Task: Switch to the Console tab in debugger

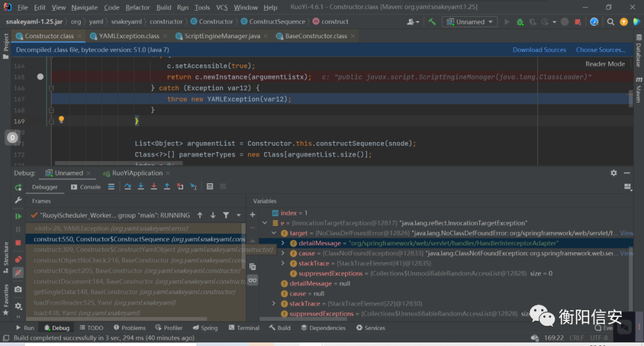Action: [x=86, y=187]
